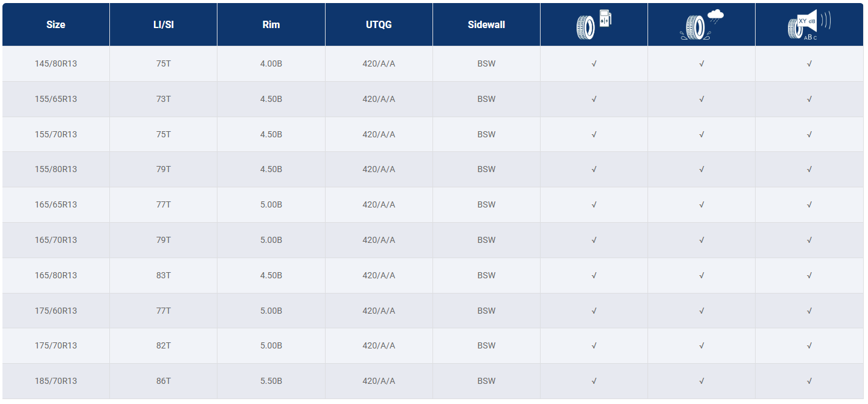The height and width of the screenshot is (404, 868).
Task: Click fuel checkmark in 175/60R13 row
Action: tap(594, 311)
